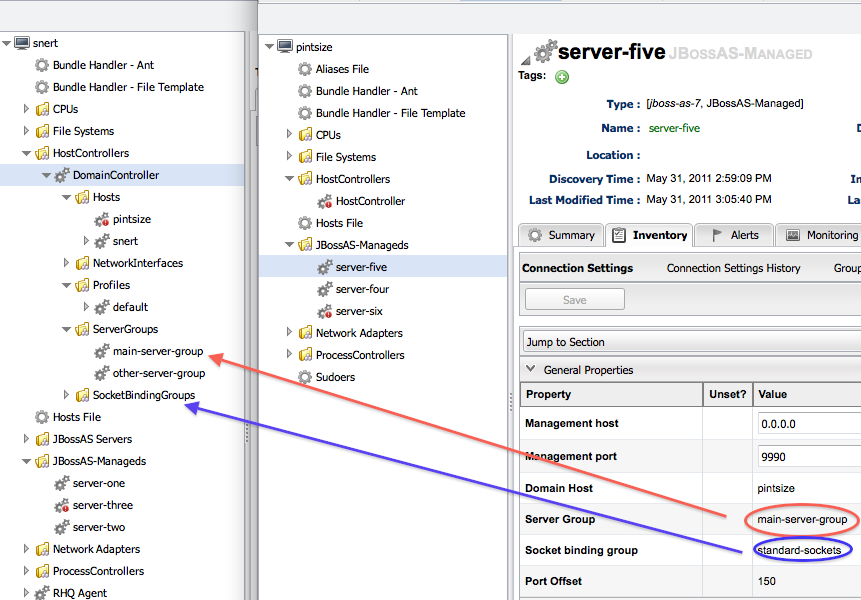861x600 pixels.
Task: Collapse the ServerGroups folder
Action: click(x=66, y=329)
